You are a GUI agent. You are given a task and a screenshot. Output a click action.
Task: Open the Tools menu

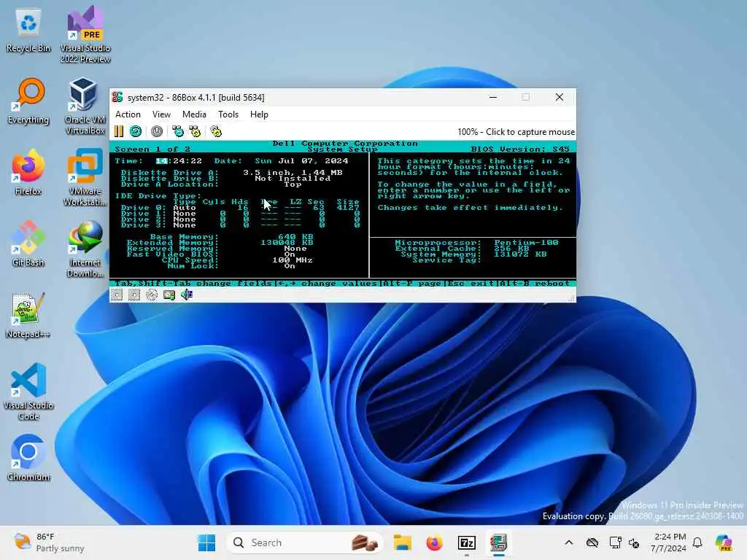(x=228, y=114)
